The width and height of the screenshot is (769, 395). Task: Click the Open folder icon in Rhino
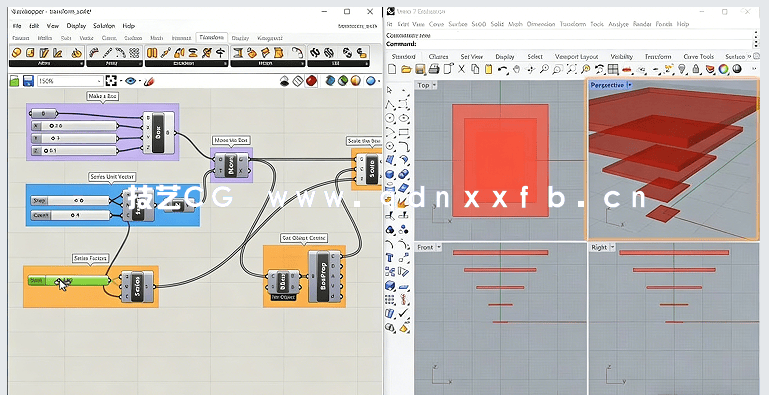point(406,69)
